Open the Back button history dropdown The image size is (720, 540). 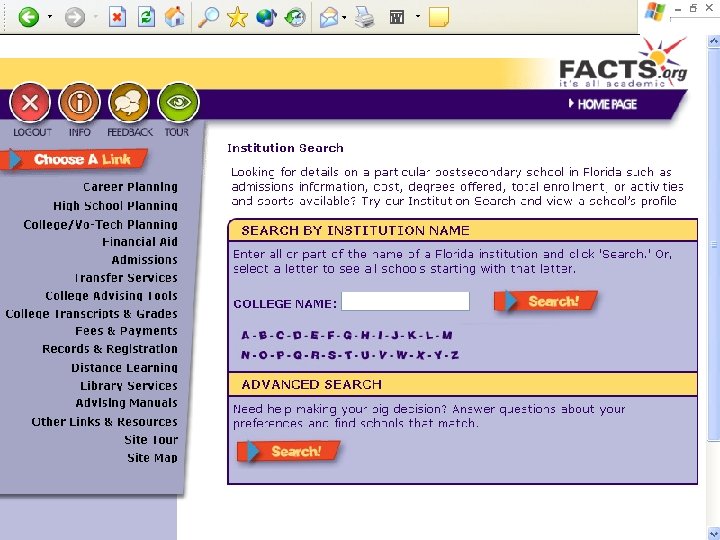pyautogui.click(x=50, y=17)
